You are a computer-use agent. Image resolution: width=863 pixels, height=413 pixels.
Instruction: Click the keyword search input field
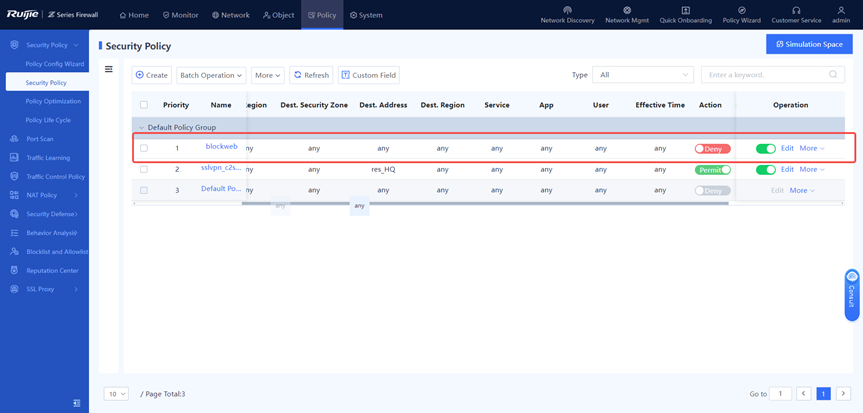click(x=764, y=75)
